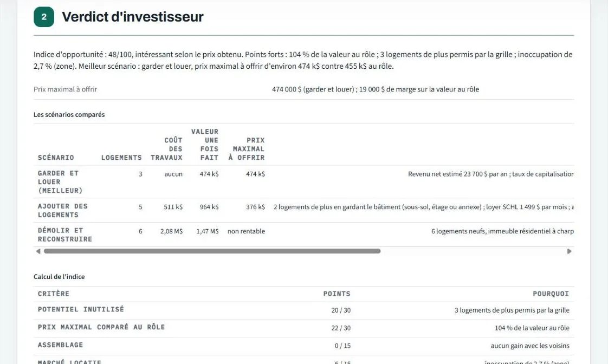Select the 'Les scénarios comparés' subtitle

pyautogui.click(x=69, y=114)
